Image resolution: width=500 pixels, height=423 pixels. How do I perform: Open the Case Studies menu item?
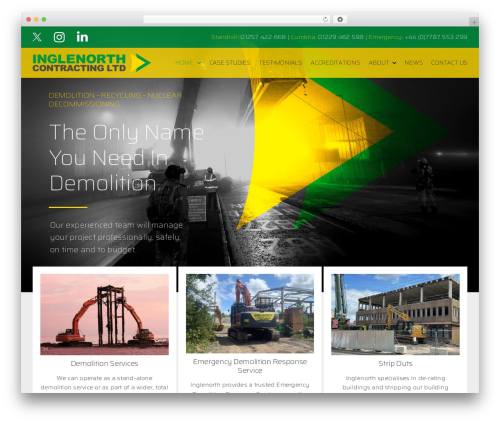click(230, 63)
